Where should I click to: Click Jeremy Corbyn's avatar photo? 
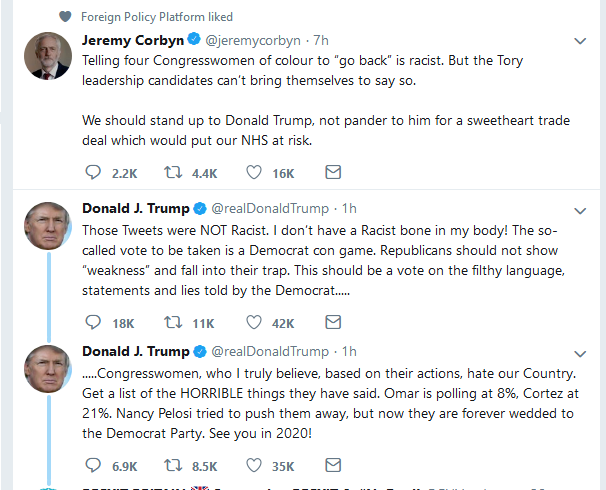(x=46, y=60)
